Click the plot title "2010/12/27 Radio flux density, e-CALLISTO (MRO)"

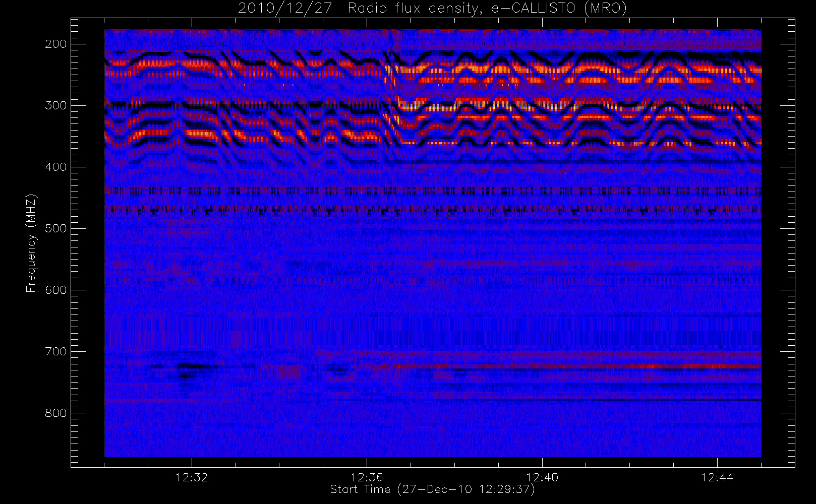tap(433, 9)
